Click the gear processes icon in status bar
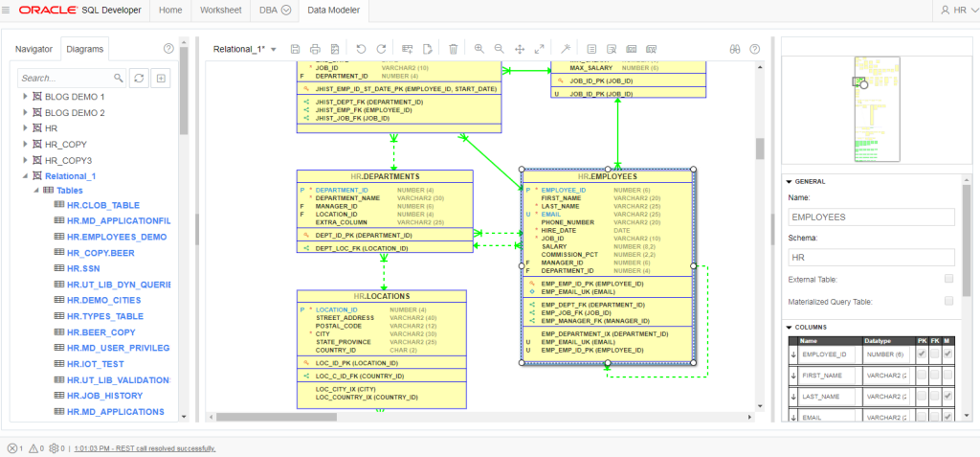Image resolution: width=980 pixels, height=457 pixels. coord(56,448)
